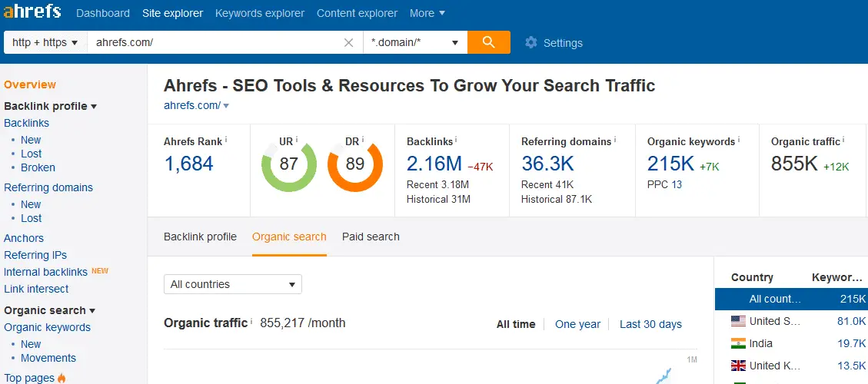This screenshot has width=868, height=384.
Task: Open New under Backlinks
Action: (x=31, y=140)
